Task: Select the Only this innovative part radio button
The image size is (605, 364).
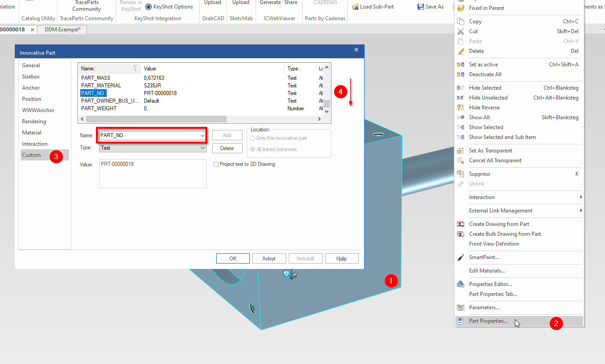Action: point(253,138)
